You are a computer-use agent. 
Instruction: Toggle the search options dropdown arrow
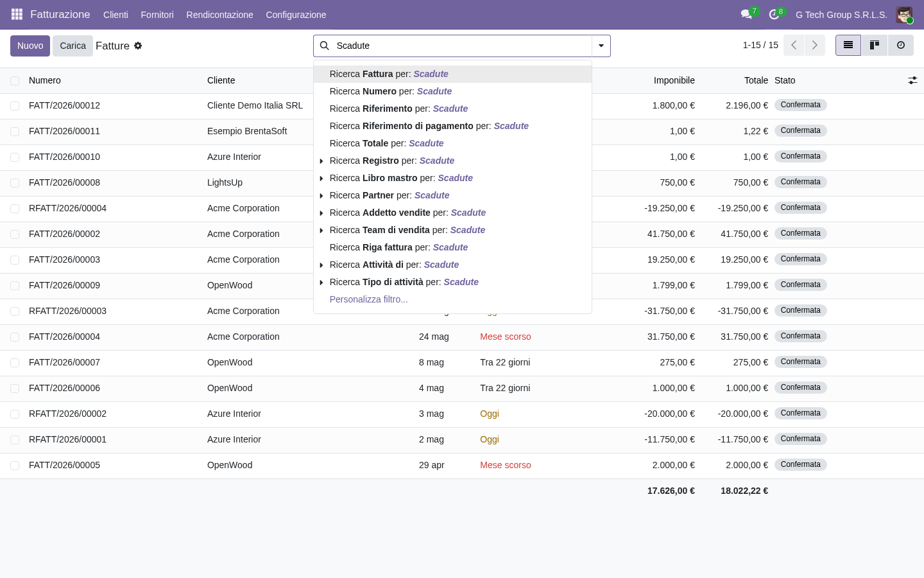pos(601,46)
